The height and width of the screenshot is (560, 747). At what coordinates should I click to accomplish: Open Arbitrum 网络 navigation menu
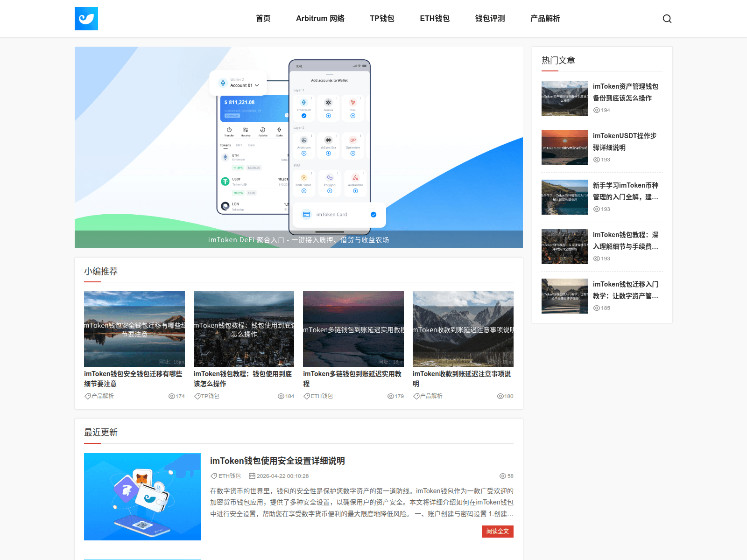320,19
